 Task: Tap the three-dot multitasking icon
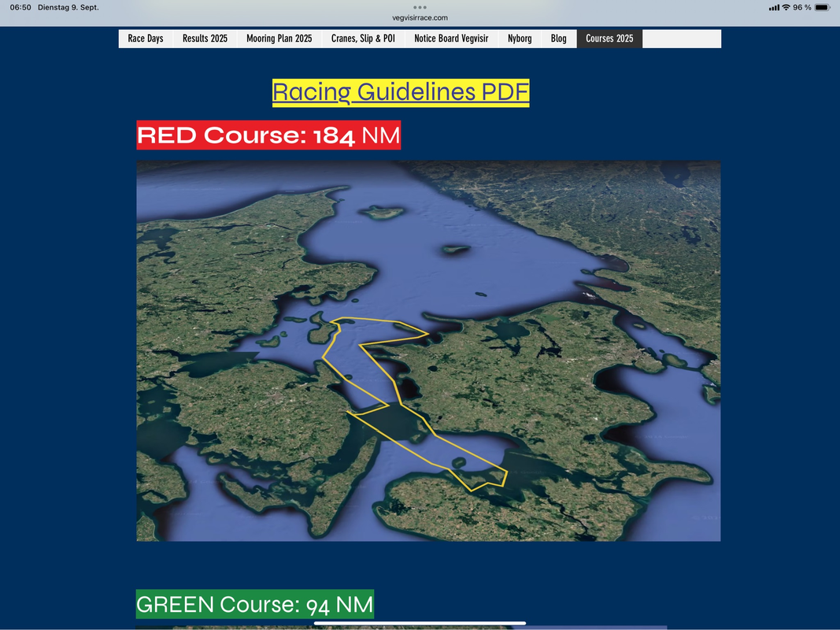(x=420, y=7)
